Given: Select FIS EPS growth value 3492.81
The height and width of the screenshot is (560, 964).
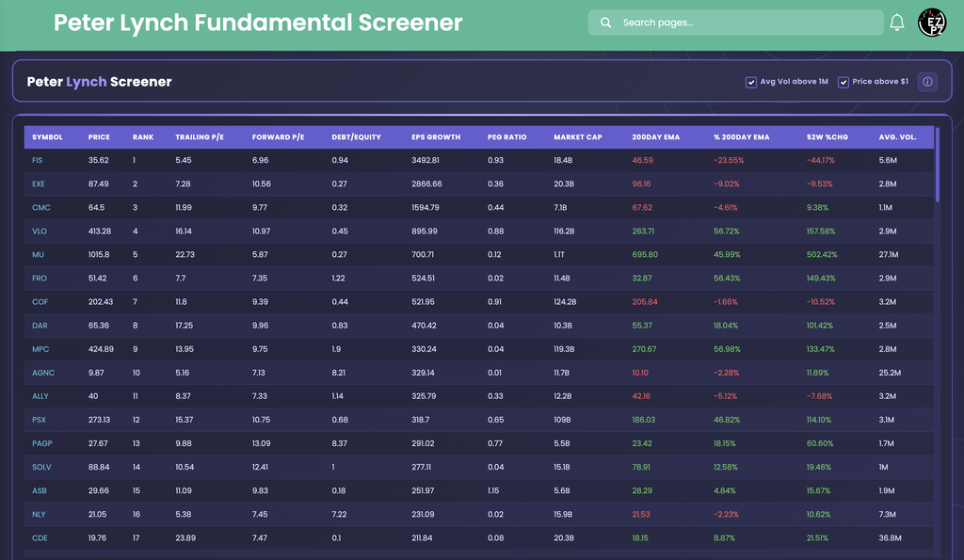Looking at the screenshot, I should pos(426,160).
